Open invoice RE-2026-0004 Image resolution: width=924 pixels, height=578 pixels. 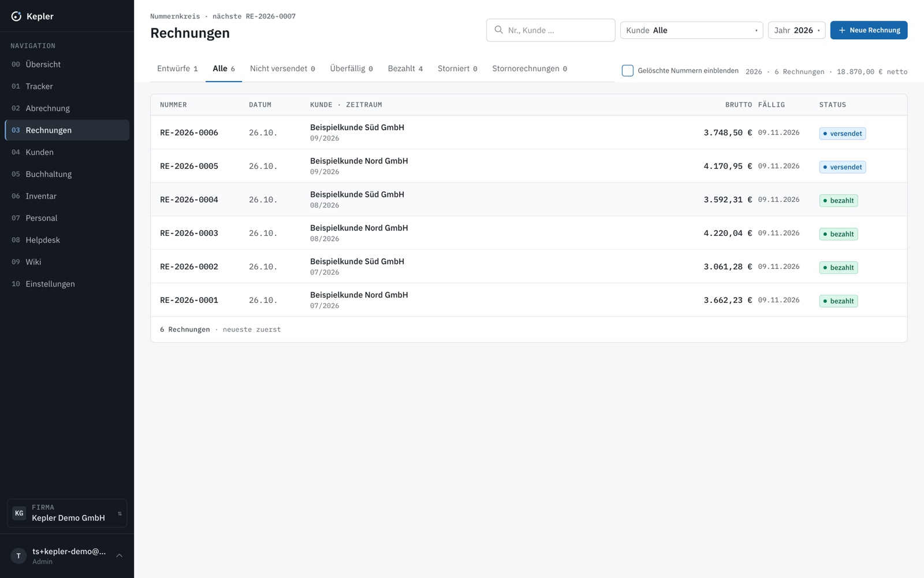(x=528, y=199)
